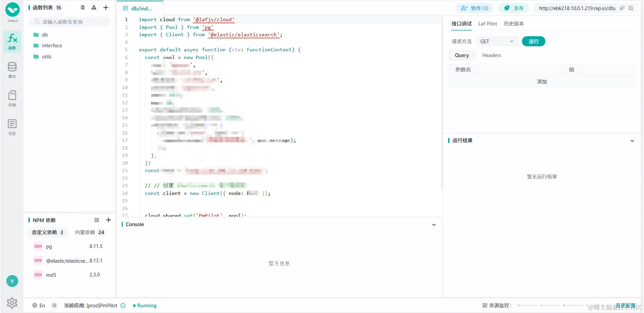Click line 1 importing '@lafjs/cloud'
Viewport: 644px width, 313px height.
[x=186, y=19]
